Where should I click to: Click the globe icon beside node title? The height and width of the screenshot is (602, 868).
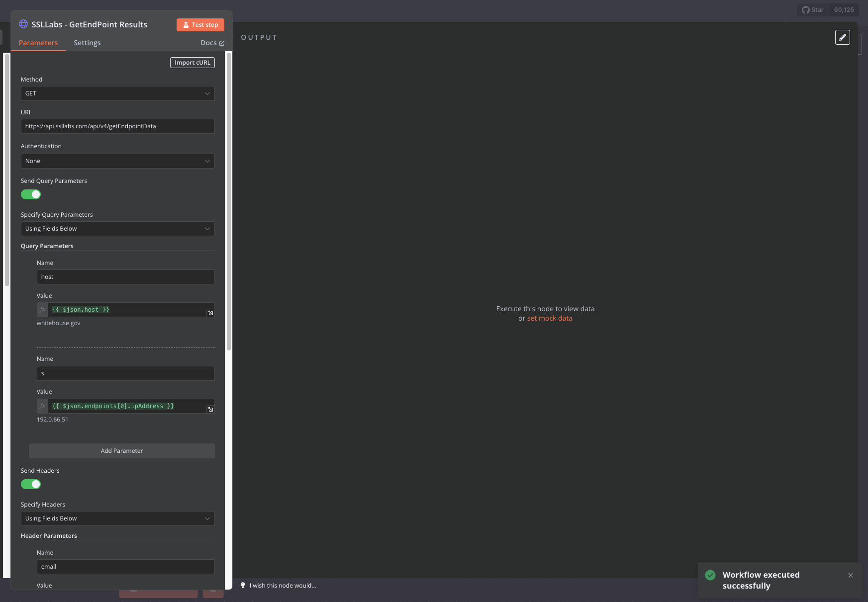(x=23, y=24)
